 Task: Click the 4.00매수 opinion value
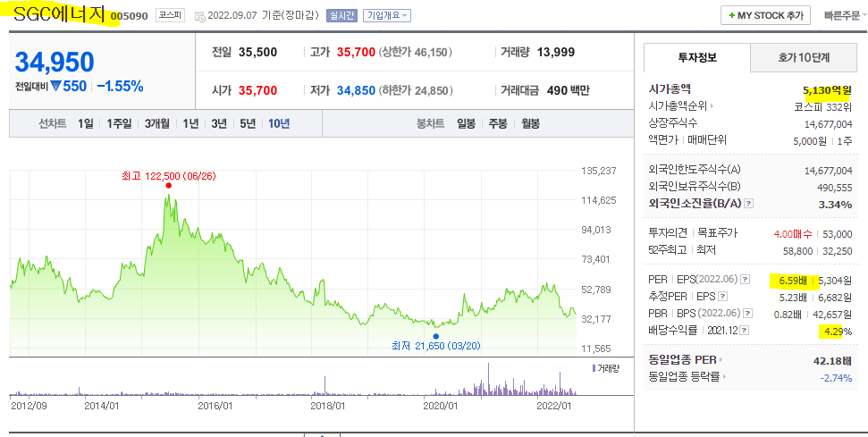click(793, 234)
